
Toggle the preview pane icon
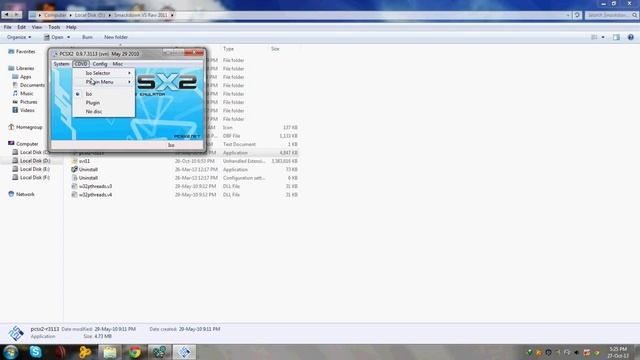pos(616,37)
